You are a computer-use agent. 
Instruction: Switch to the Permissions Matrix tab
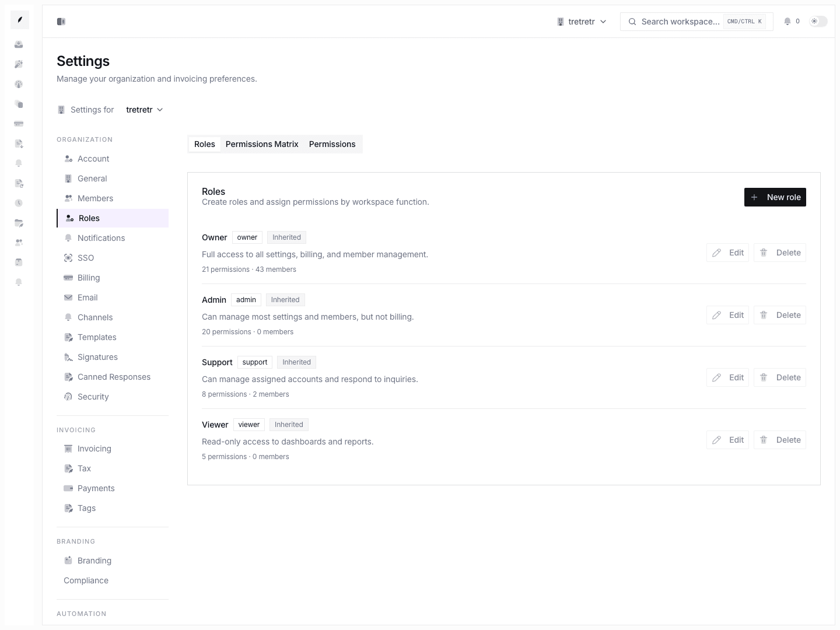click(262, 144)
